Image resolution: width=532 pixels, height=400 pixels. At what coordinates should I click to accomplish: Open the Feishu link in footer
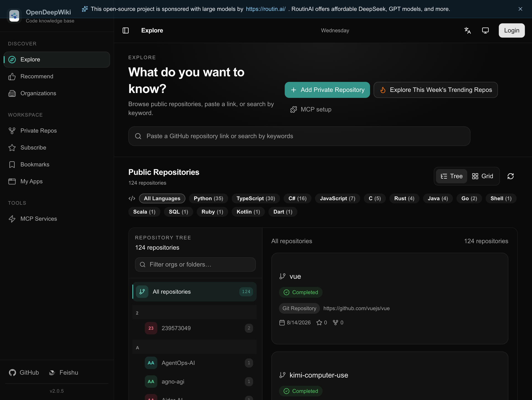63,373
